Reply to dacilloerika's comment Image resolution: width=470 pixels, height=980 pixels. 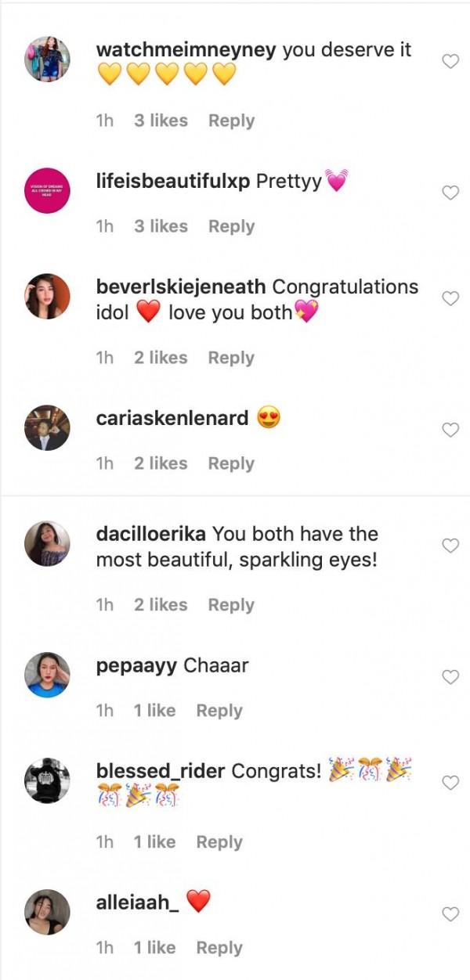tap(231, 605)
